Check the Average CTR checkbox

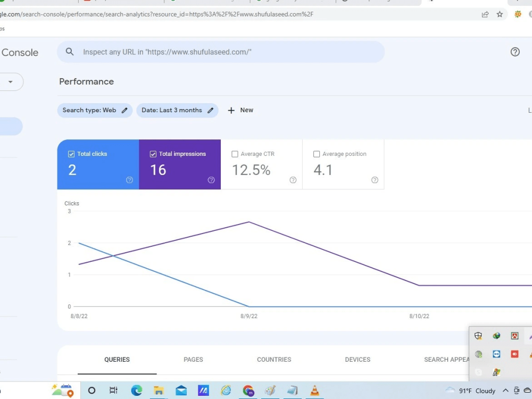point(235,154)
